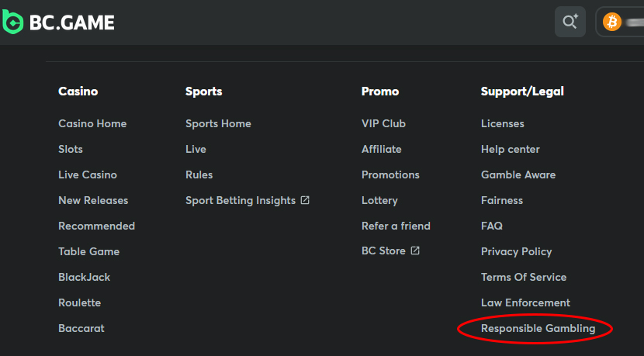Screen dimensions: 644x356
Task: Click the orange Bitcoin currency icon
Action: (612, 22)
